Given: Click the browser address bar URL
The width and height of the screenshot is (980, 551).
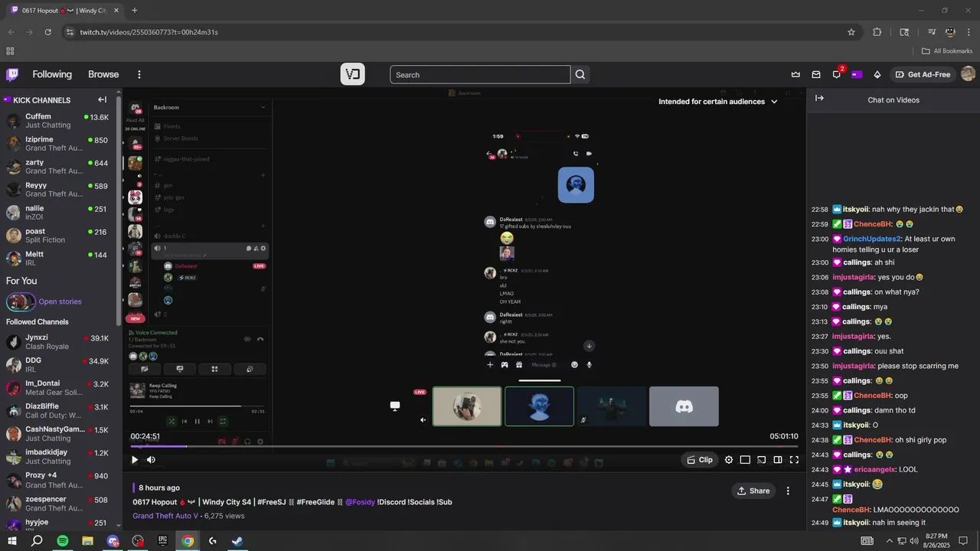Looking at the screenshot, I should 149,32.
